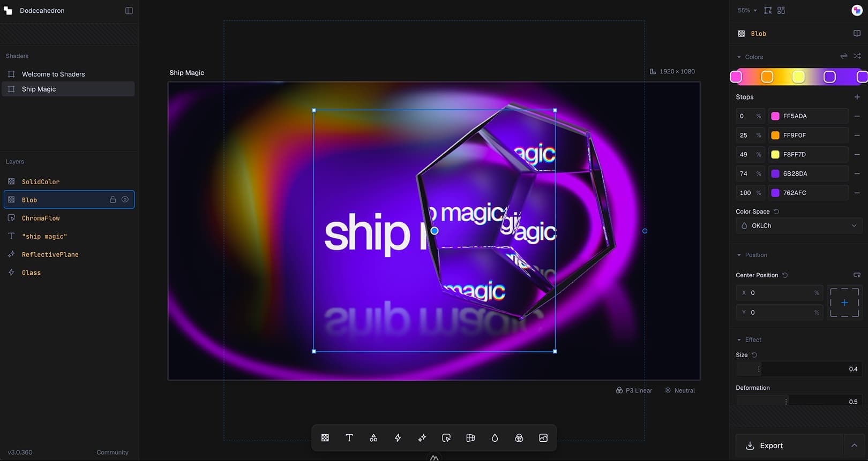
Task: Collapse the Colors section
Action: (739, 57)
